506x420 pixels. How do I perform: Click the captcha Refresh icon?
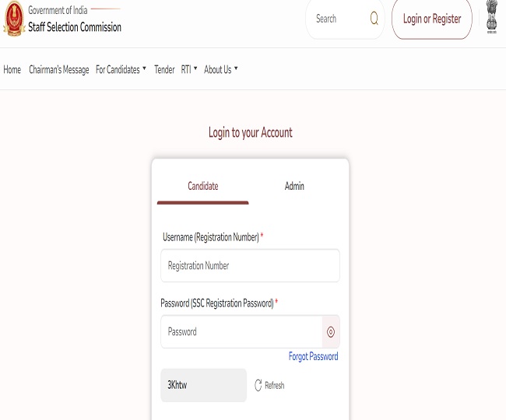pos(259,386)
